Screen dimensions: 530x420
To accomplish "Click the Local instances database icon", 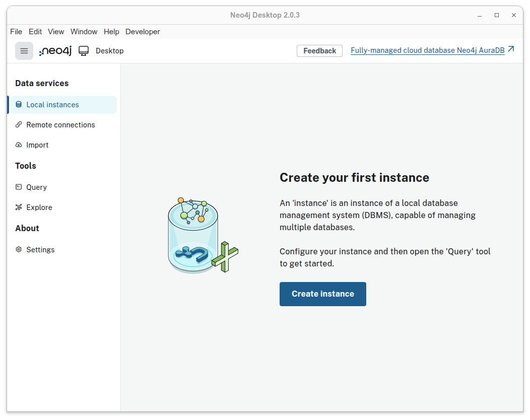I will click(x=19, y=105).
